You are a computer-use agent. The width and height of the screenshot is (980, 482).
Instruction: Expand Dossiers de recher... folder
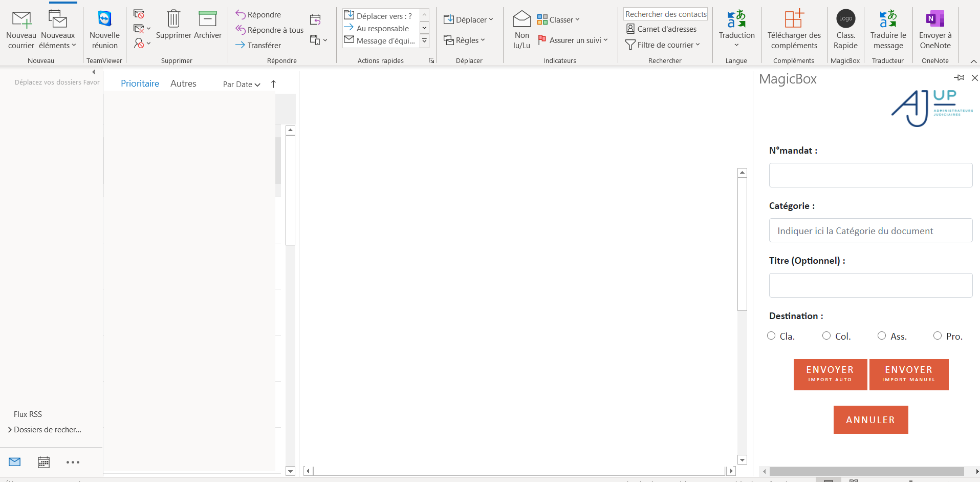10,430
